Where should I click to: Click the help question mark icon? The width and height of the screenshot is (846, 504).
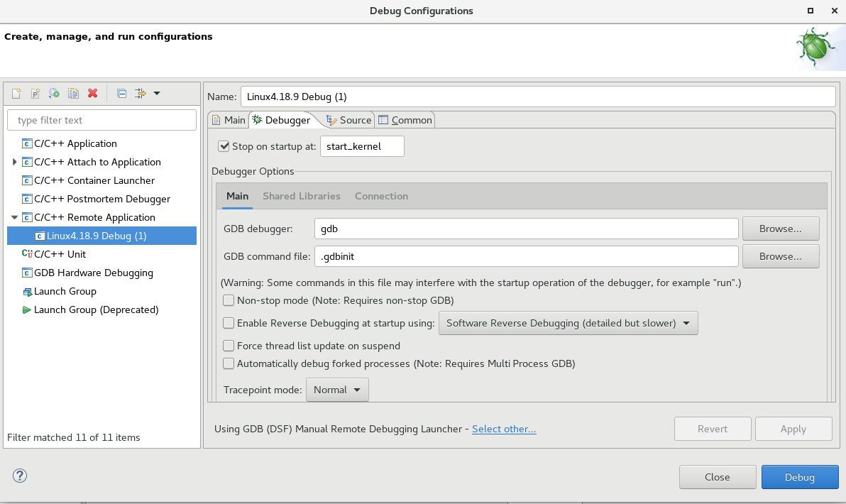[x=19, y=476]
